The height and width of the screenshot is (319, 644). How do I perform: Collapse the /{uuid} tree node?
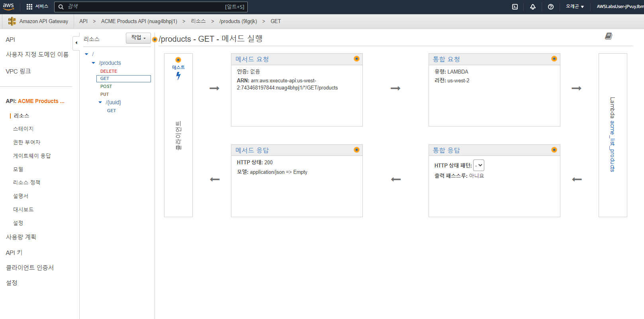[100, 102]
